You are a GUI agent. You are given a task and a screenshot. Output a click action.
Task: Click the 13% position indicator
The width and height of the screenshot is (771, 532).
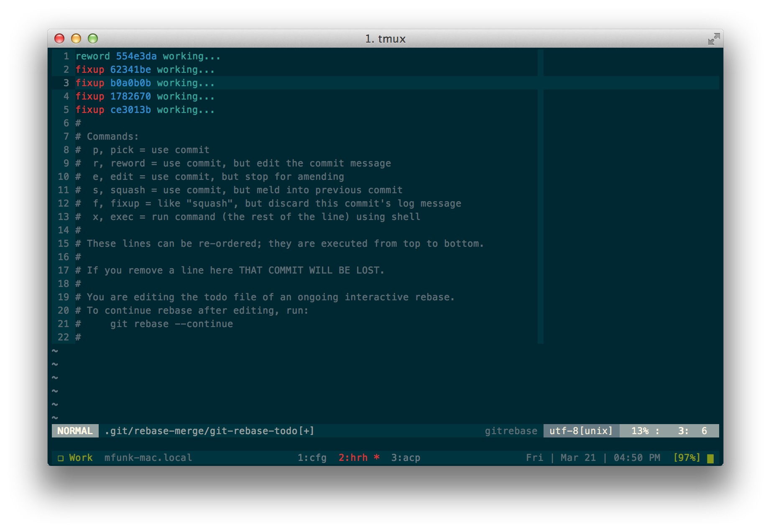(x=640, y=431)
